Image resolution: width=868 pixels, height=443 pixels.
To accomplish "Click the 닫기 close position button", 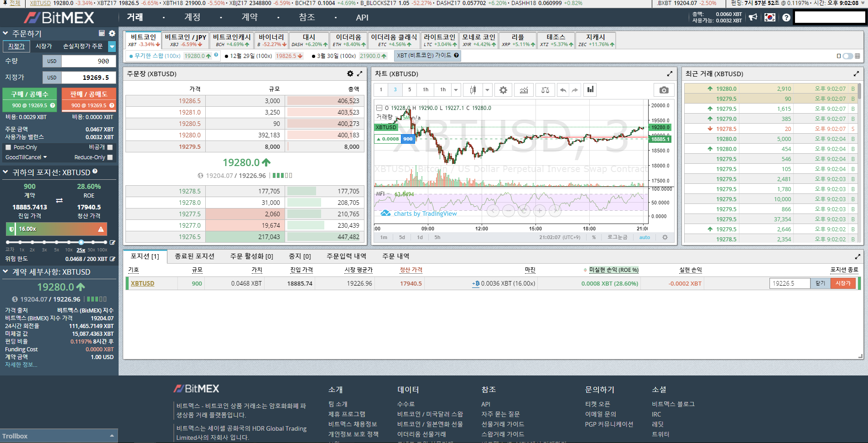I will pos(821,283).
